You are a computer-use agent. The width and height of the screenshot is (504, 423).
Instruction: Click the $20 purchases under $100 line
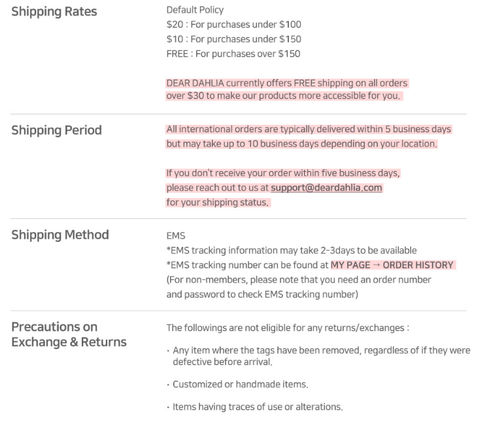233,25
